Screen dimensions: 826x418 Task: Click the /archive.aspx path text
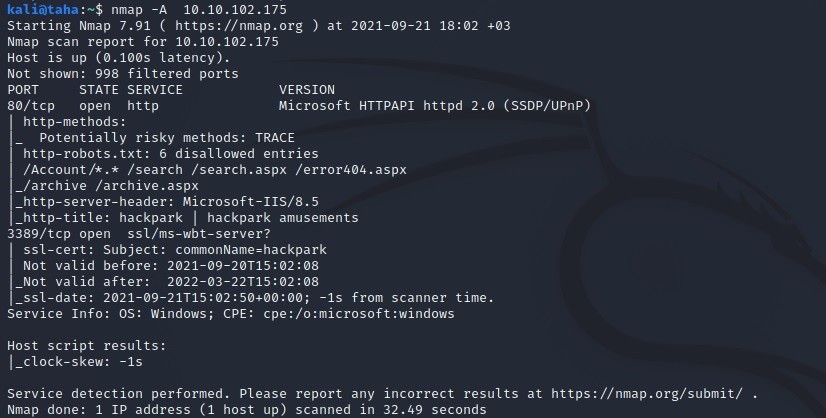[143, 185]
